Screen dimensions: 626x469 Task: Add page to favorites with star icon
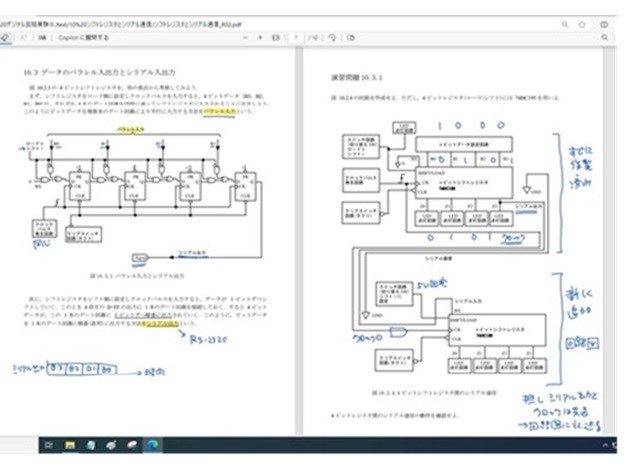[x=582, y=24]
